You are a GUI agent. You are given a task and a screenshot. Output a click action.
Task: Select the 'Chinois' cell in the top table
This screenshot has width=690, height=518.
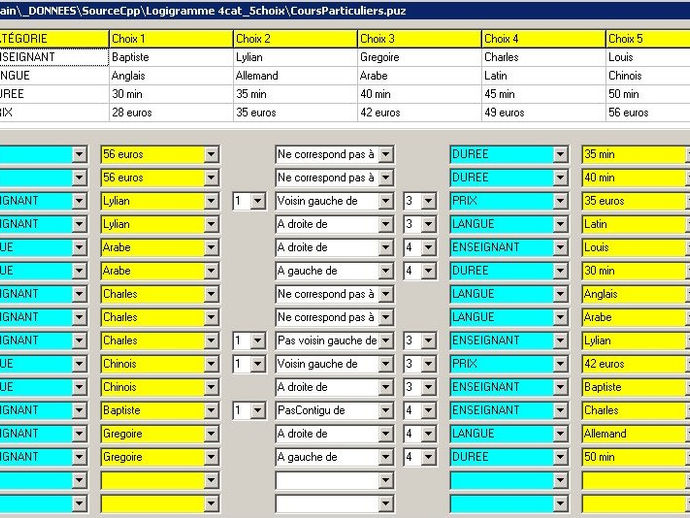(648, 76)
